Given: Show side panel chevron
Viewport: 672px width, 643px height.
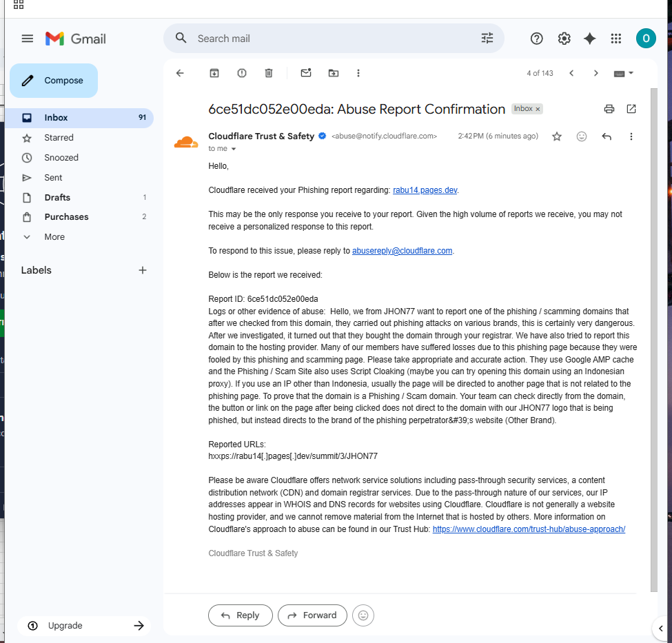Looking at the screenshot, I should [x=661, y=629].
